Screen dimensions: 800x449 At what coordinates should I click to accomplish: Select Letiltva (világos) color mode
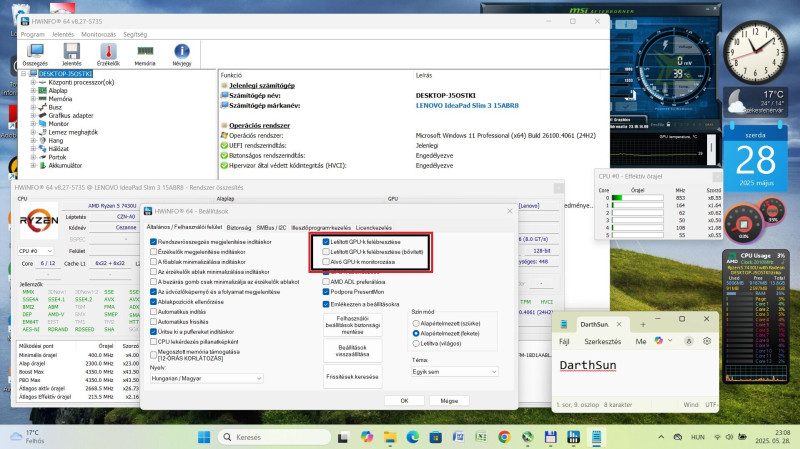[416, 343]
